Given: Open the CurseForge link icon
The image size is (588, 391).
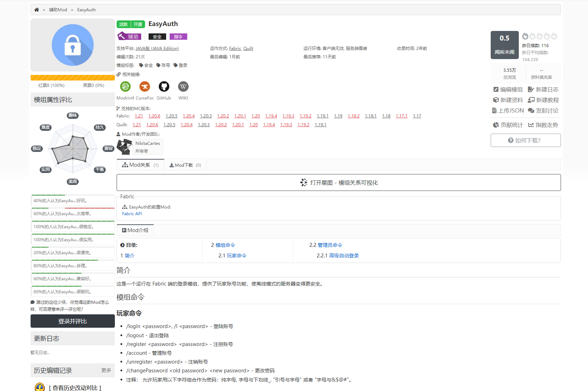Looking at the screenshot, I should [145, 86].
